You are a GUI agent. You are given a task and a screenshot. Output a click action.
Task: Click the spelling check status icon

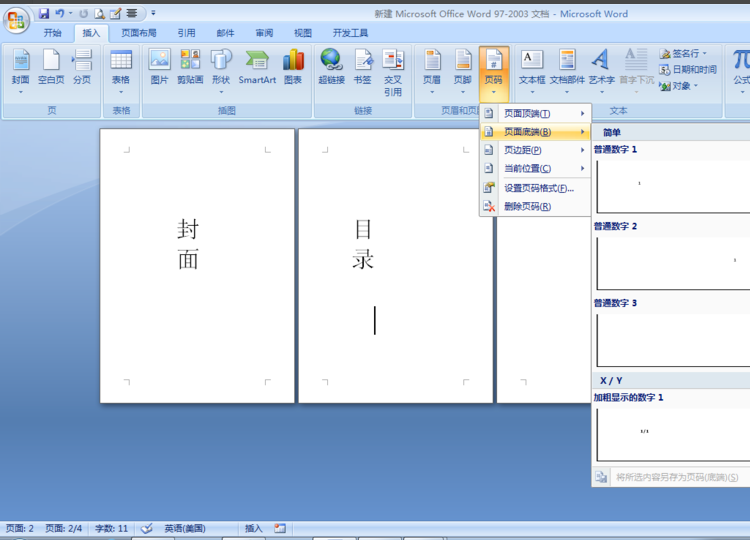point(146,529)
